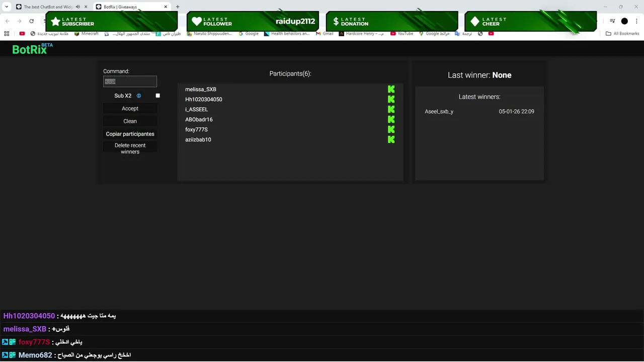This screenshot has width=644, height=362.
Task: Click the Copiar participantes button
Action: point(130,134)
